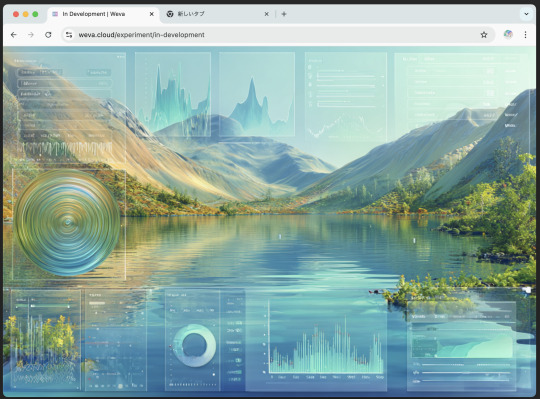Image resolution: width=540 pixels, height=399 pixels.
Task: Click the forward navigation arrow
Action: pyautogui.click(x=31, y=35)
